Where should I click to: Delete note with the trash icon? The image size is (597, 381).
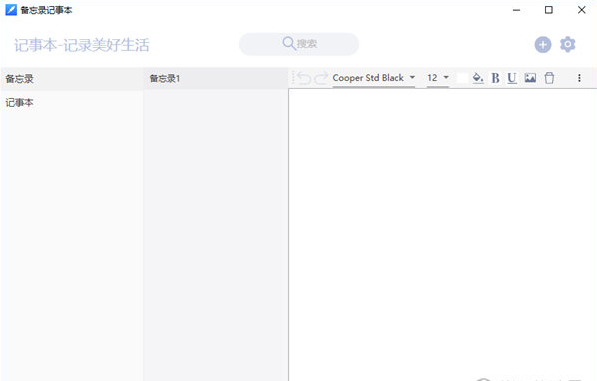pyautogui.click(x=549, y=78)
